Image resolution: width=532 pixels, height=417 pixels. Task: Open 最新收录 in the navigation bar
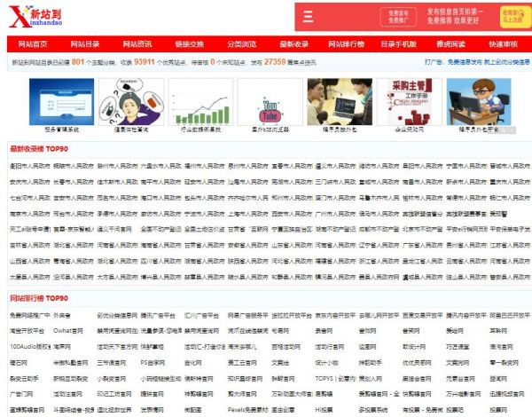click(293, 44)
